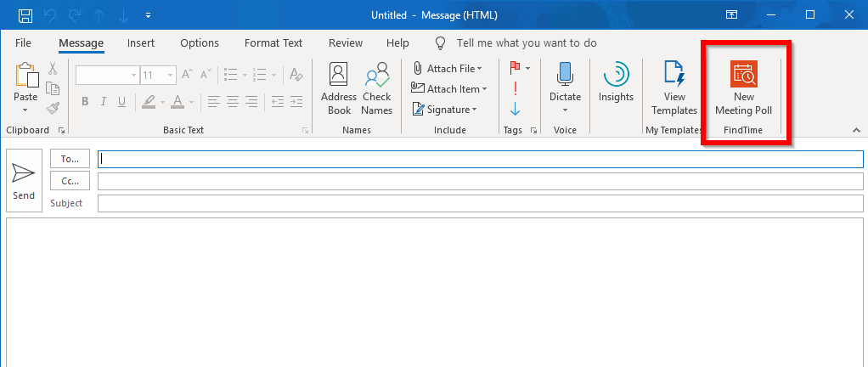Select the Format Painter brush
868x367 pixels.
coord(53,108)
